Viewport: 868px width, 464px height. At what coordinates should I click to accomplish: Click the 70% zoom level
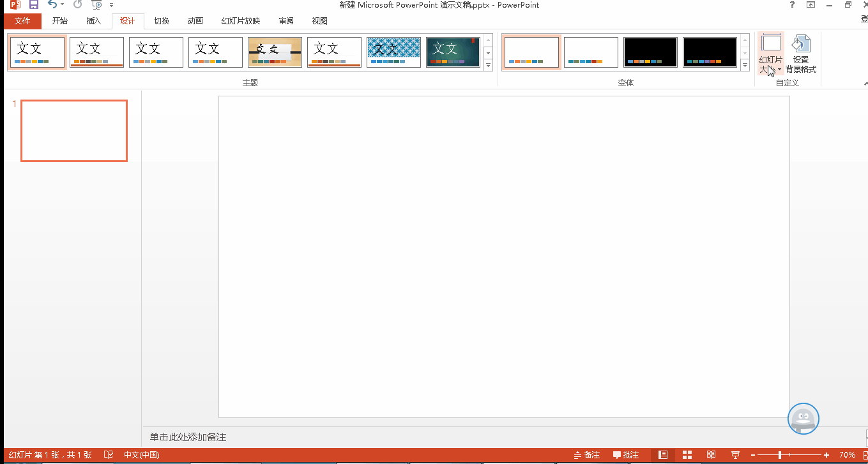848,455
